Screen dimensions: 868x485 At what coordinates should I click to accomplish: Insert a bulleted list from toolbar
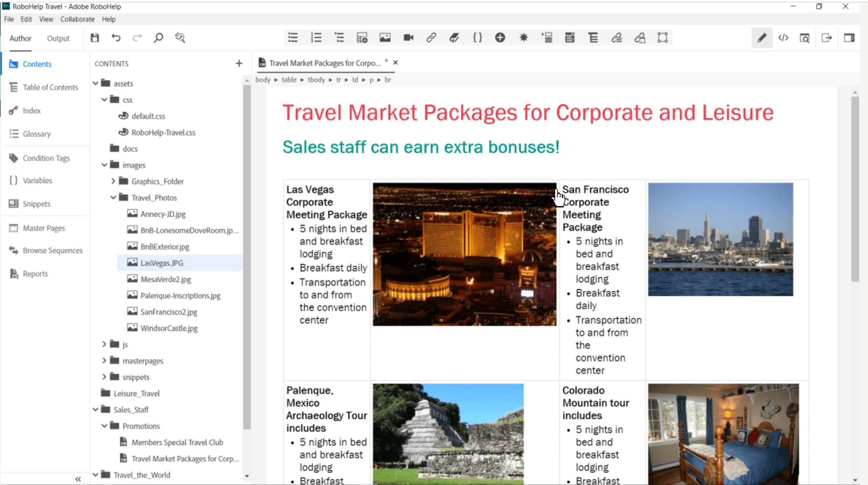(293, 38)
